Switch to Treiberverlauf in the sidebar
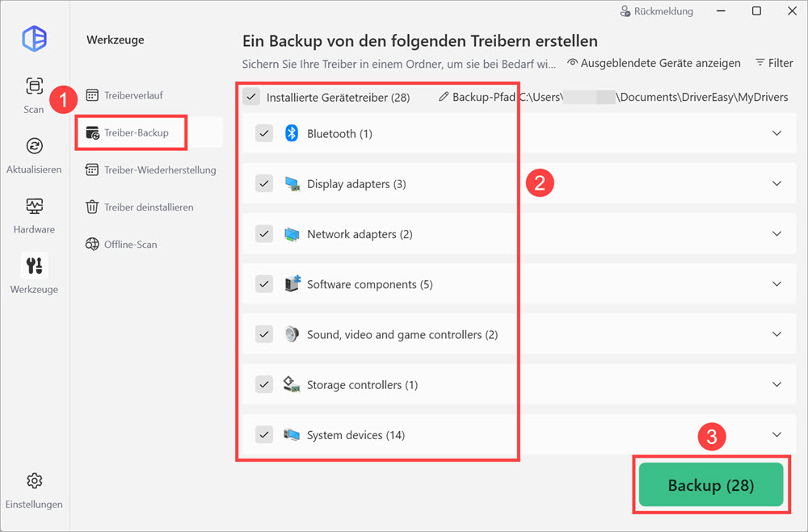This screenshot has height=532, width=808. (133, 95)
